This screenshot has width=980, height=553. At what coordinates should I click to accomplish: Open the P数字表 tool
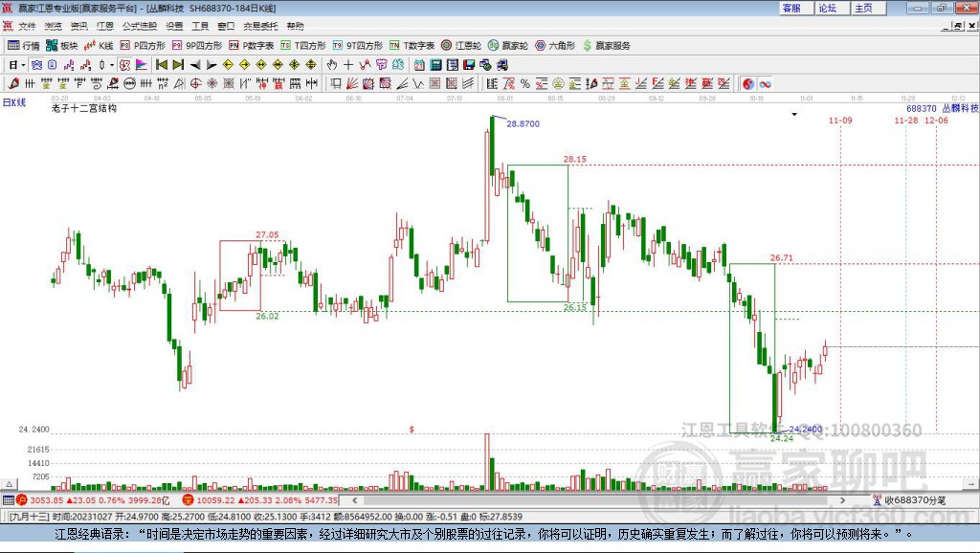pos(252,46)
